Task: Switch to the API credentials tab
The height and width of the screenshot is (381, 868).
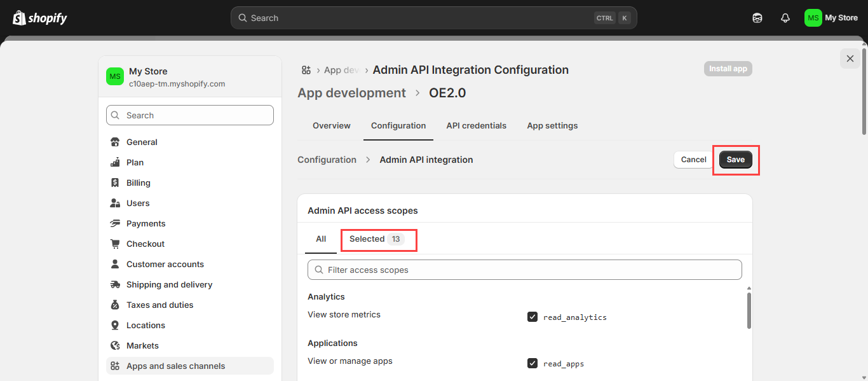Action: [476, 125]
